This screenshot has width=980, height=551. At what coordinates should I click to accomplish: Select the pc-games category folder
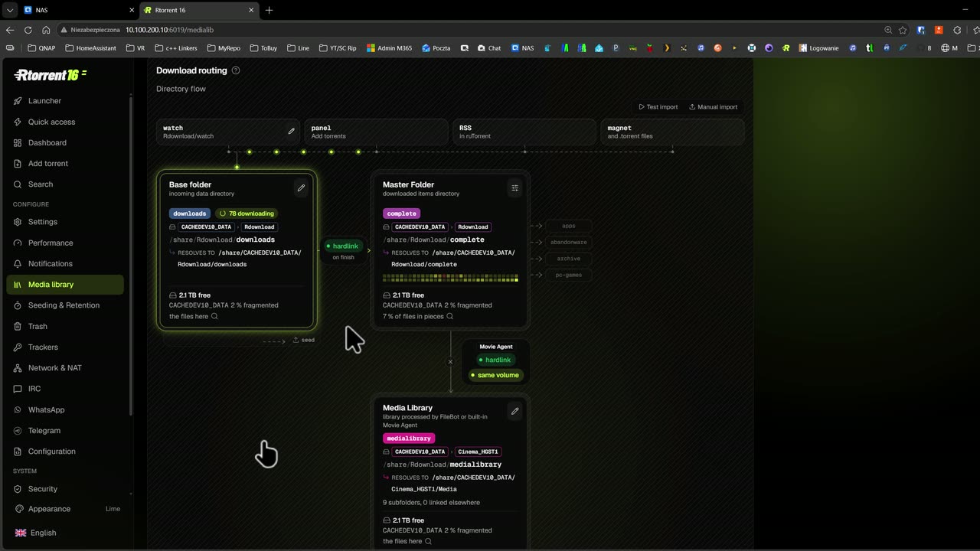569,275
